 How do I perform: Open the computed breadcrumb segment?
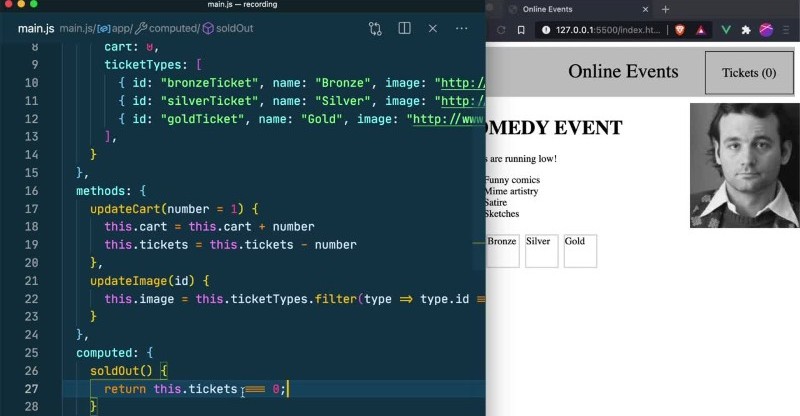pos(168,29)
